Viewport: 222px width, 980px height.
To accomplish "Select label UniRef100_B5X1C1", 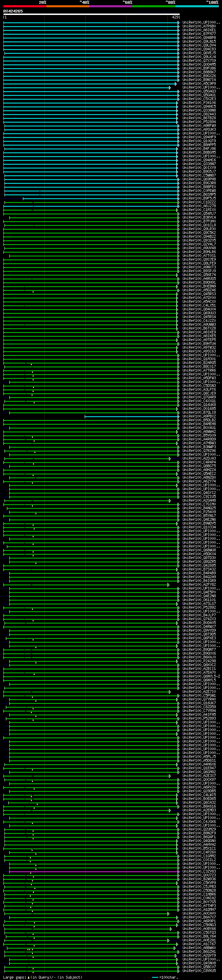I will [199, 848].
